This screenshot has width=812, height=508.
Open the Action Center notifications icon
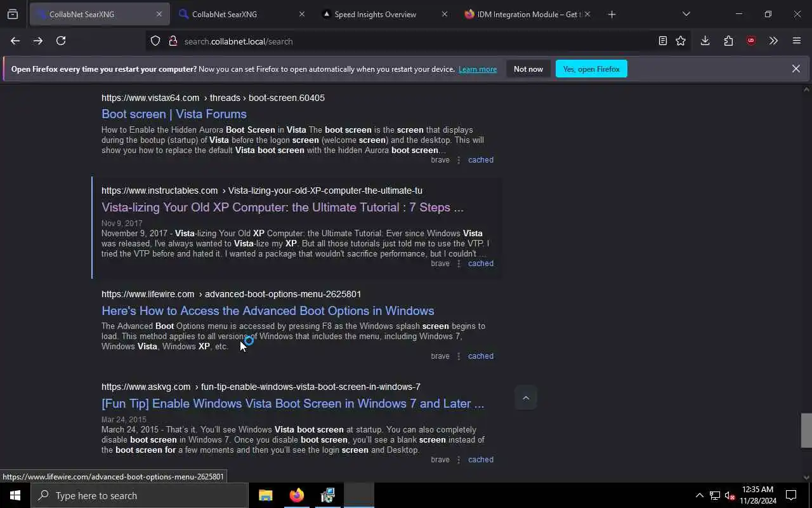791,495
